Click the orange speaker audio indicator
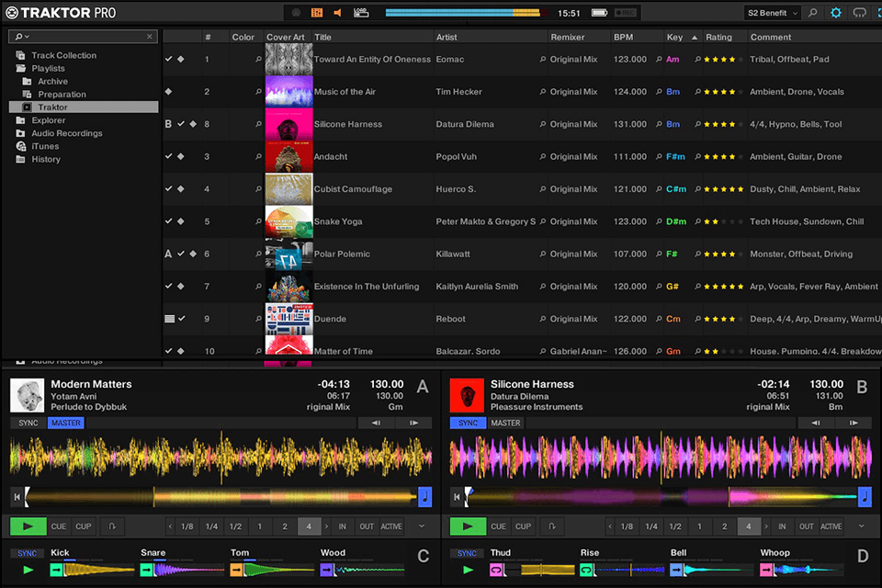 pyautogui.click(x=337, y=12)
